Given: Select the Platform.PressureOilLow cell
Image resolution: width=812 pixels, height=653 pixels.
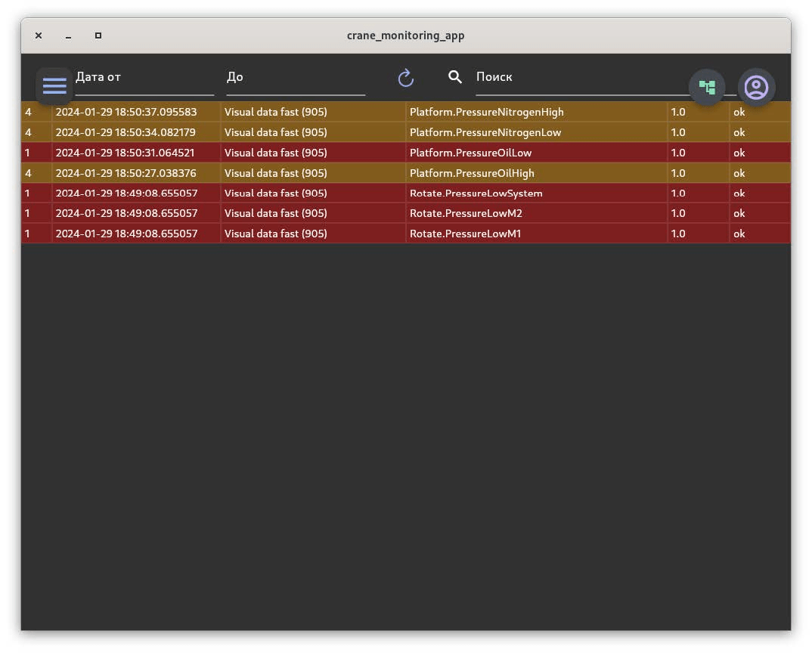Looking at the screenshot, I should pos(537,153).
